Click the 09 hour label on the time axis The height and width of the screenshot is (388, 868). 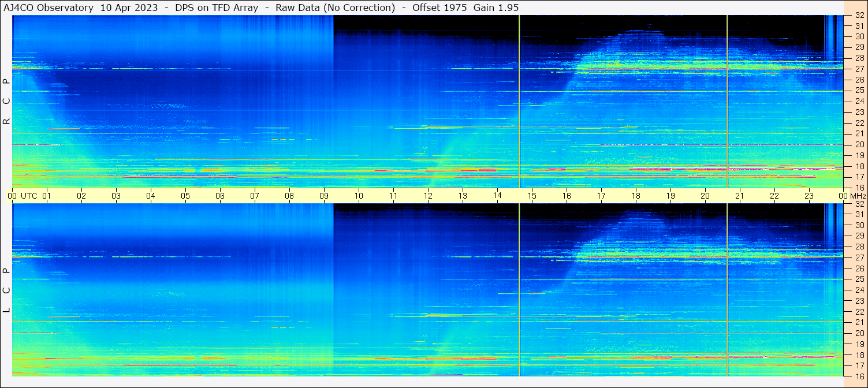(324, 196)
